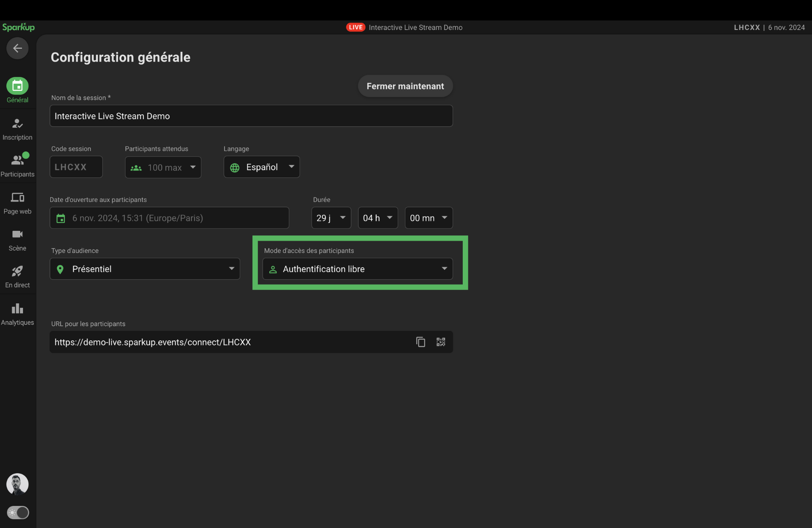Copy the participant URL to clipboard
Image resolution: width=812 pixels, height=528 pixels.
click(421, 342)
